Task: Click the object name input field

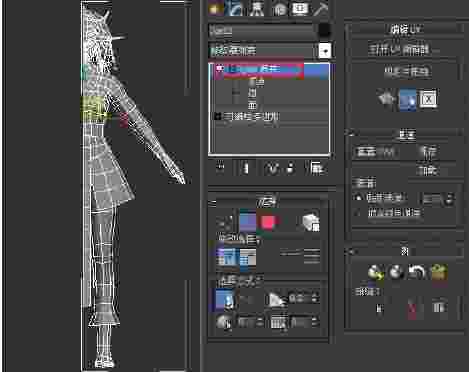Action: pyautogui.click(x=262, y=31)
